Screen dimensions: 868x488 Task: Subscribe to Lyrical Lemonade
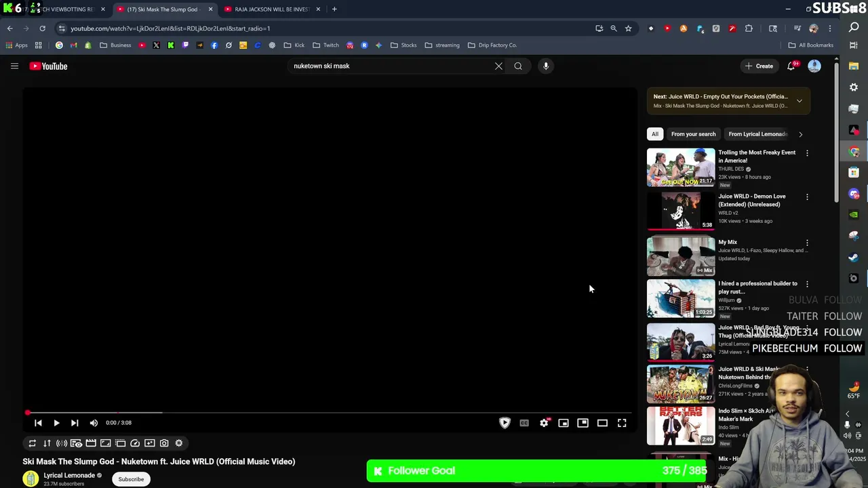(x=131, y=479)
